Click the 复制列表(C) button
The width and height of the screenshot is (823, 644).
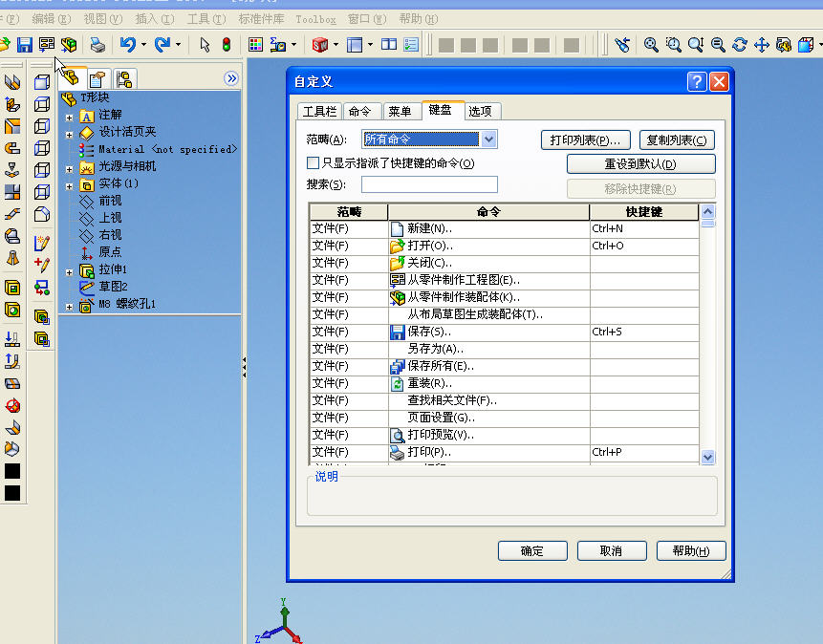677,140
